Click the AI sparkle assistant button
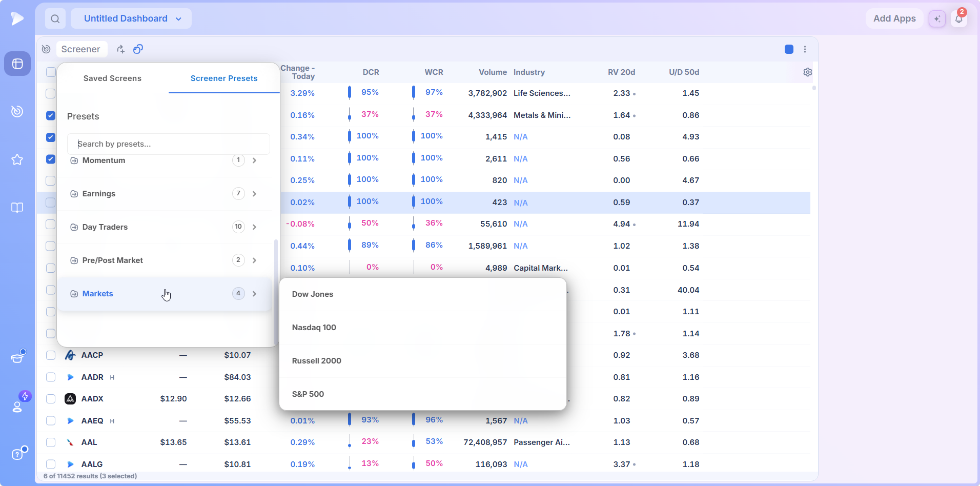This screenshot has width=980, height=486. coord(937,19)
